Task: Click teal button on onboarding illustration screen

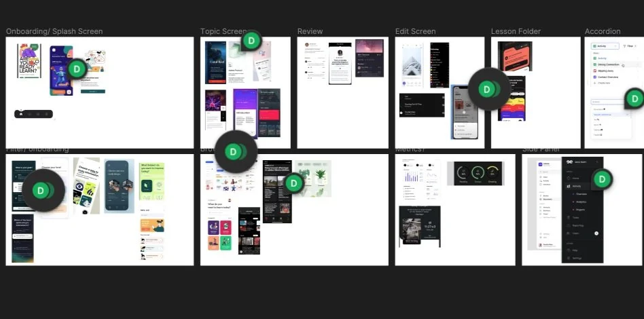Action: click(x=93, y=91)
